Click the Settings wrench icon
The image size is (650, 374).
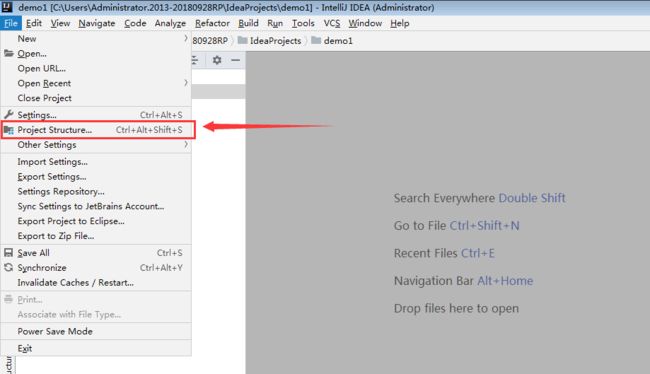pyautogui.click(x=9, y=114)
